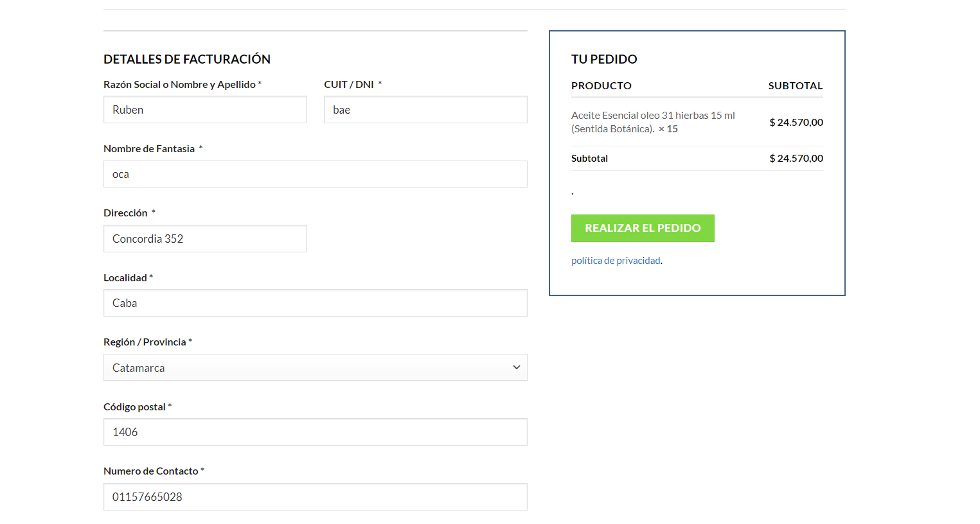Click the Subtotal row amount $ 24.570,00
Viewport: 980px width, 524px height.
point(796,158)
